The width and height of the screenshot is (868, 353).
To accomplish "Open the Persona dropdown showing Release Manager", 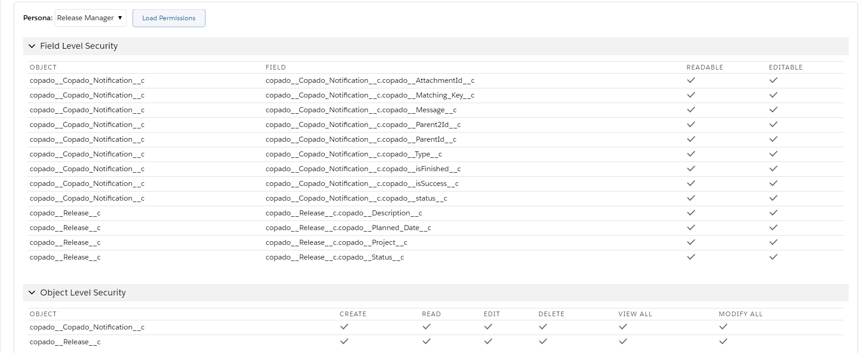I will 90,18.
